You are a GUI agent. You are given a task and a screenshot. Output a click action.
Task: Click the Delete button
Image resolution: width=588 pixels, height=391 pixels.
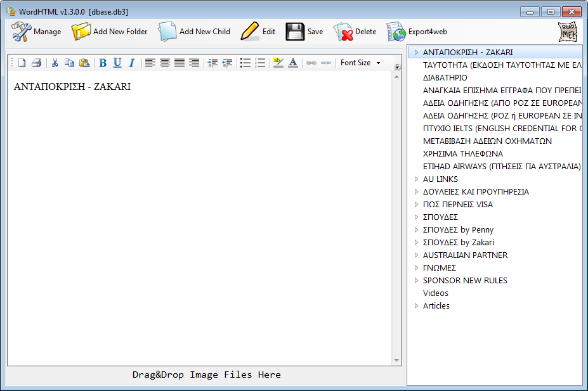[355, 32]
